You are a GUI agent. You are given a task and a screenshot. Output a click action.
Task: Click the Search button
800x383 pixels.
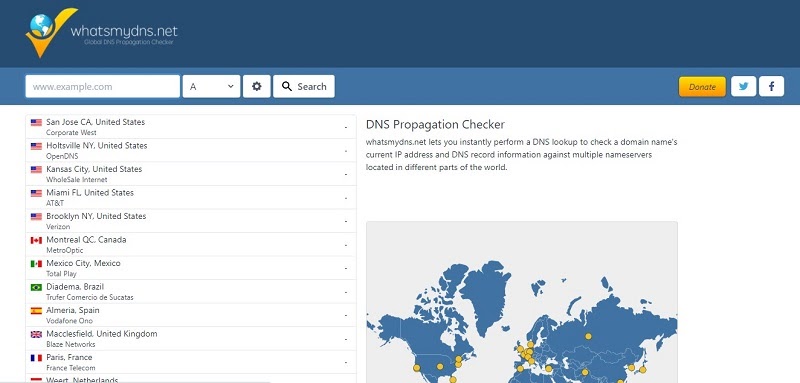pos(304,86)
